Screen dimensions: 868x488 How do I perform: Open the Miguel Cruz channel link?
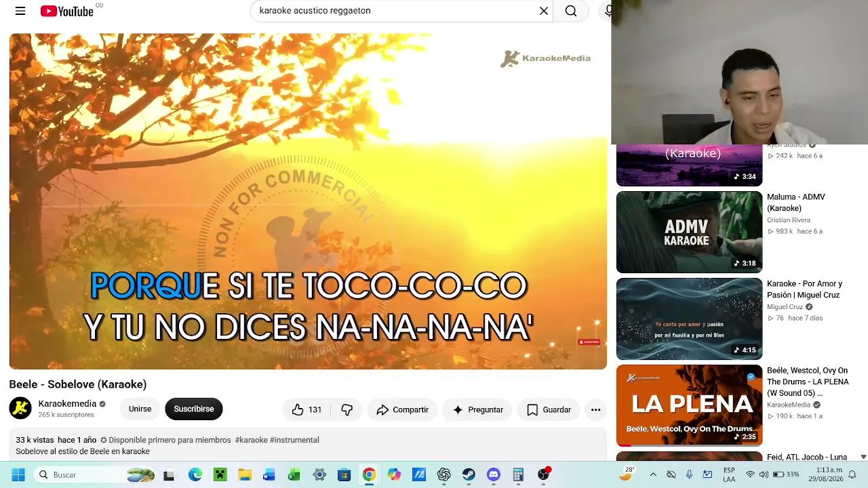[785, 307]
